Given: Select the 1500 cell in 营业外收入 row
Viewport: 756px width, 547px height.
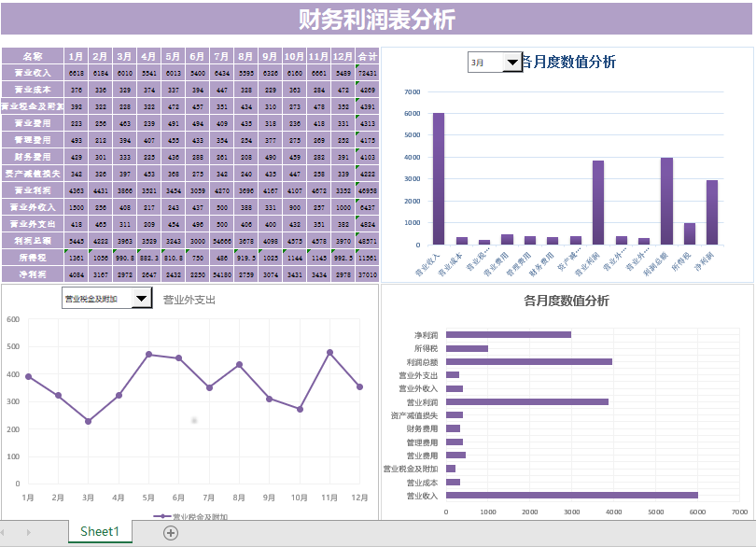Looking at the screenshot, I should (x=77, y=207).
